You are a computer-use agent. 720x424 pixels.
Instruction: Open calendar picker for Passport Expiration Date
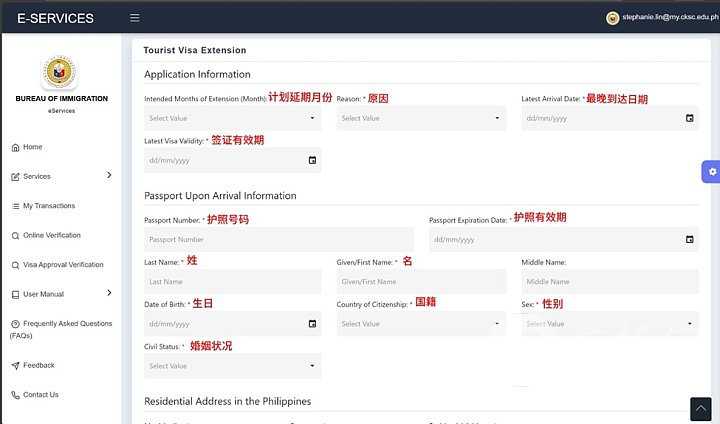pos(689,239)
